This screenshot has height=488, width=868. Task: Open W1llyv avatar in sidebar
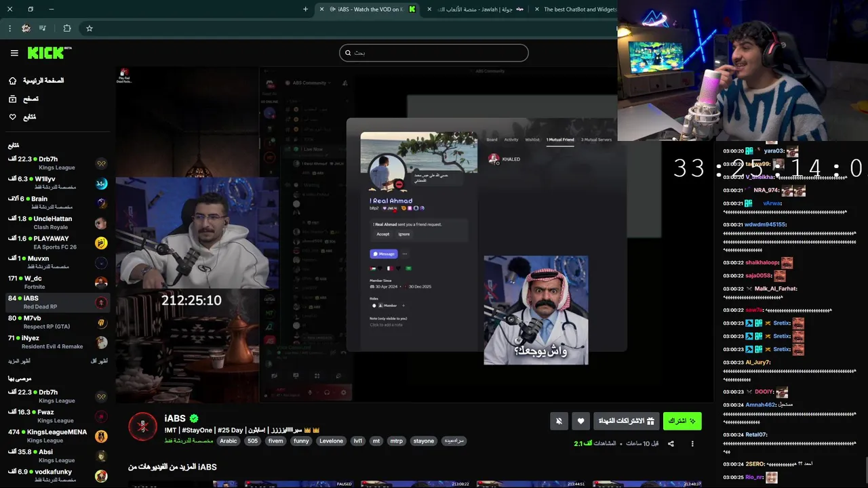(101, 183)
